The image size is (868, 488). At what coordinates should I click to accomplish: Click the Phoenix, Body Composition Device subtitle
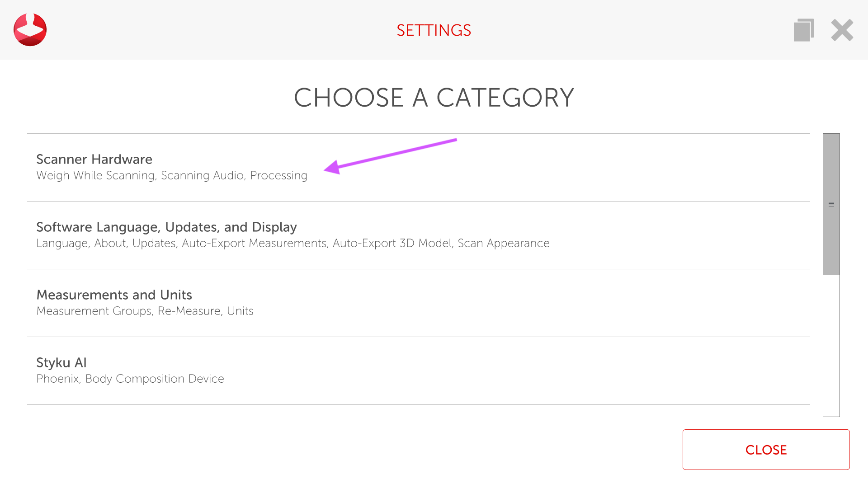click(x=130, y=379)
